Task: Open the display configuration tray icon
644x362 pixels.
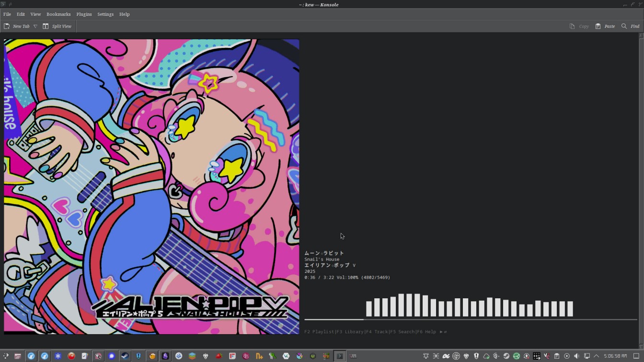Action: pyautogui.click(x=587, y=356)
